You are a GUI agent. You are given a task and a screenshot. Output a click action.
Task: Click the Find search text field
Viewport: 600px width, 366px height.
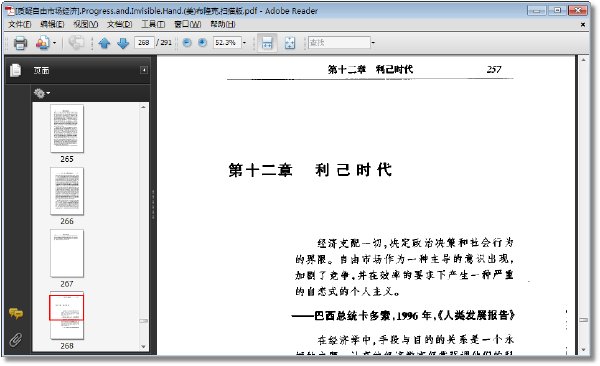coord(339,42)
